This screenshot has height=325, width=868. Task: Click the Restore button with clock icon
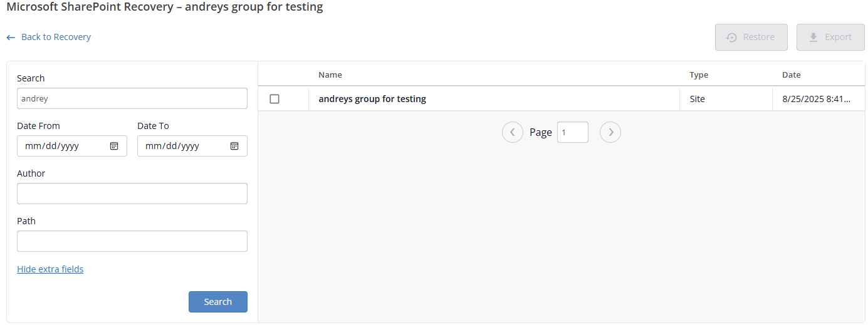[751, 37]
